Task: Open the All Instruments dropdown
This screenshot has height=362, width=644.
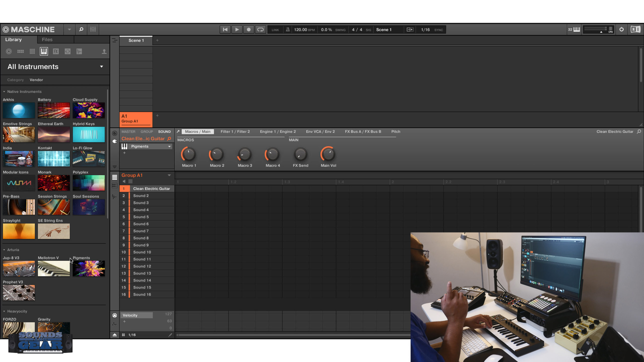Action: pyautogui.click(x=101, y=67)
